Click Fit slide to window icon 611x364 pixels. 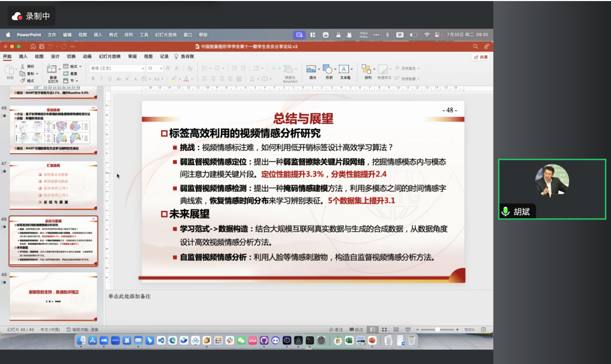(483, 330)
